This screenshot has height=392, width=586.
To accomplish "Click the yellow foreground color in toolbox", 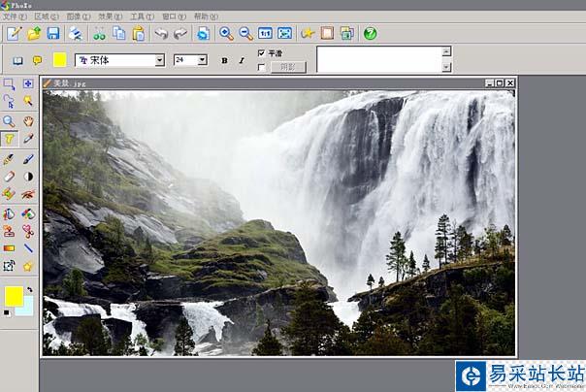I will coord(14,296).
